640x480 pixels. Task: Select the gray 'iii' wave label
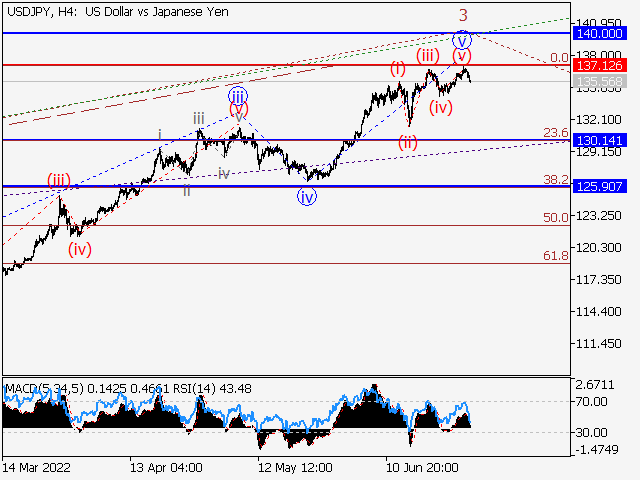pos(199,119)
